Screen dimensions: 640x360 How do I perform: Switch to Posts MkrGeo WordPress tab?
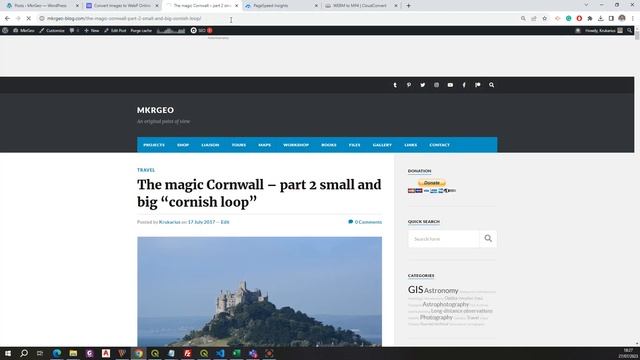click(40, 6)
